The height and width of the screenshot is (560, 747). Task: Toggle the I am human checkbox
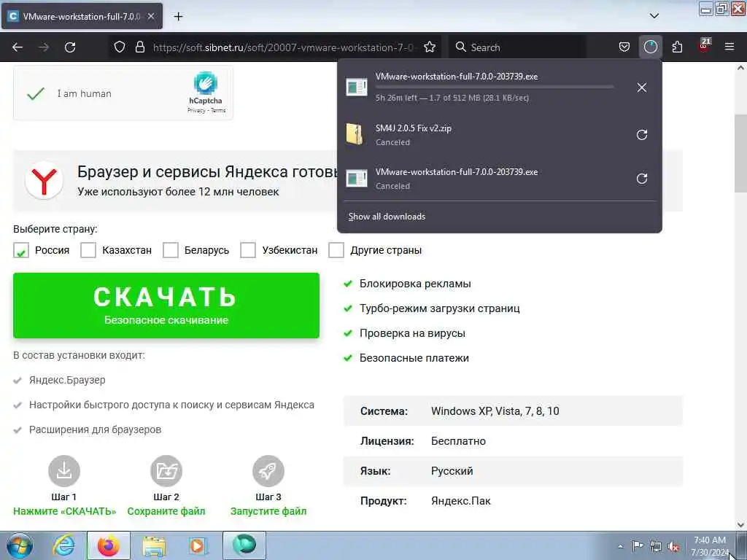(x=36, y=94)
